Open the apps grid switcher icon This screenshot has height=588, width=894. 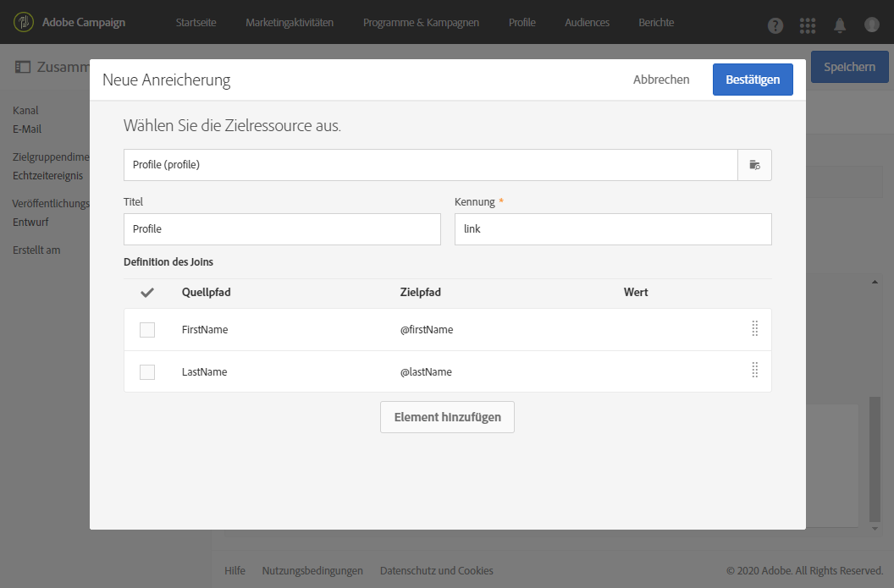808,25
